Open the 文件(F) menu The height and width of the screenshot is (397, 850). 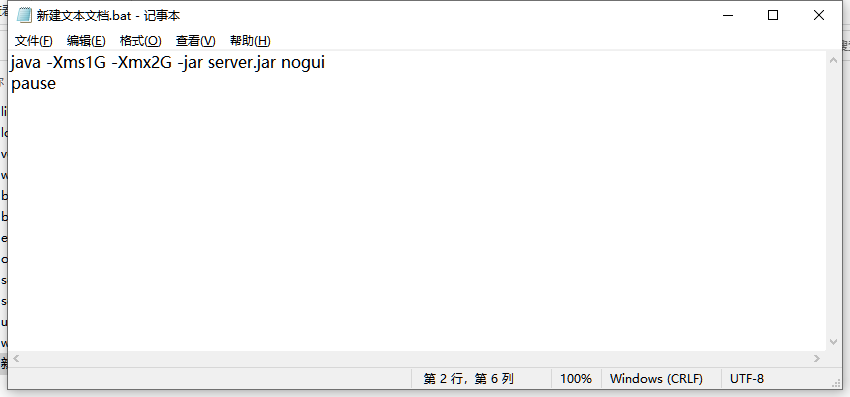coord(34,41)
